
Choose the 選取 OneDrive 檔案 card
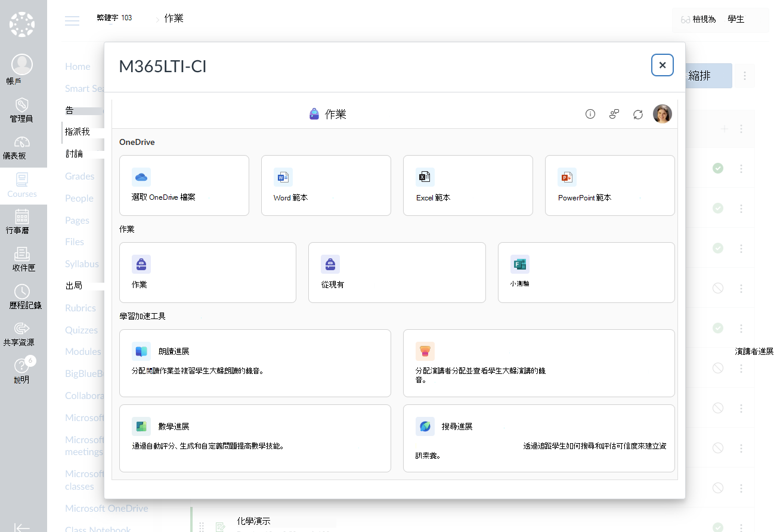pyautogui.click(x=184, y=185)
